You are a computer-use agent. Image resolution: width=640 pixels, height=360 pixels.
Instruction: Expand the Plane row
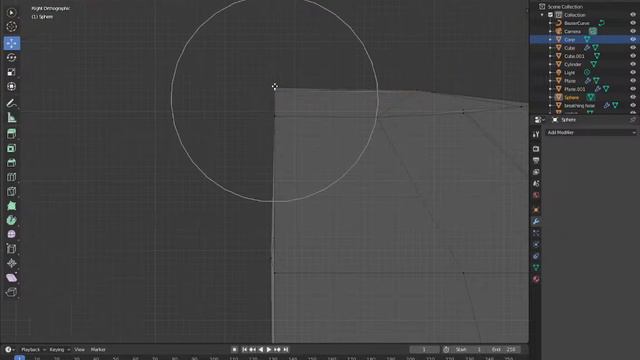coord(550,81)
